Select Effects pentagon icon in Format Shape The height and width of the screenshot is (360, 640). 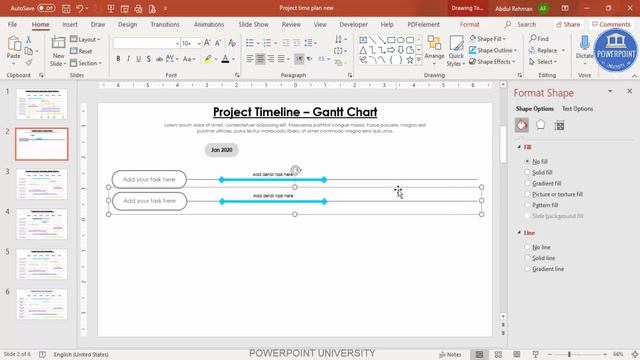click(540, 125)
